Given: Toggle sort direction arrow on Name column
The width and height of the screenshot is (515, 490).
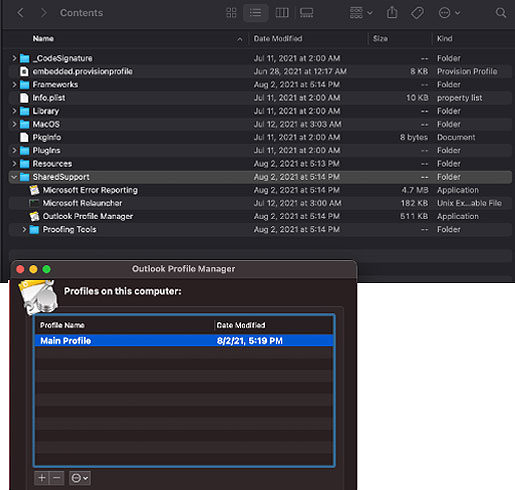Looking at the screenshot, I should [240, 39].
